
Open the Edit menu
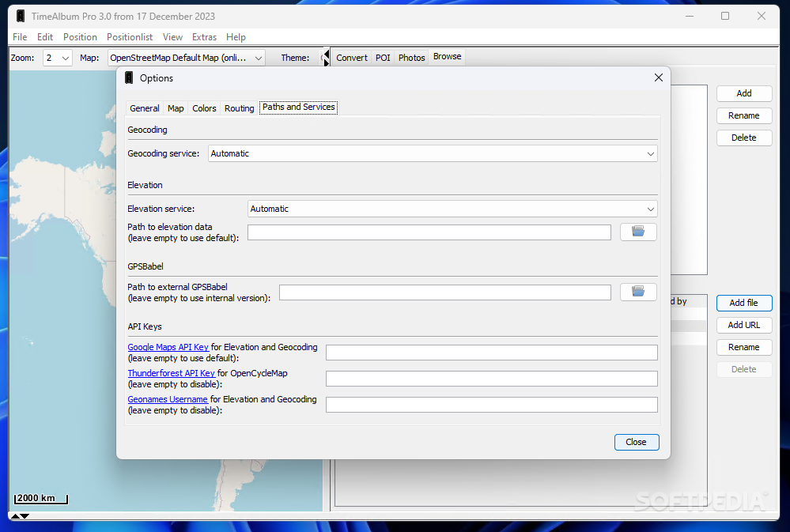[45, 37]
